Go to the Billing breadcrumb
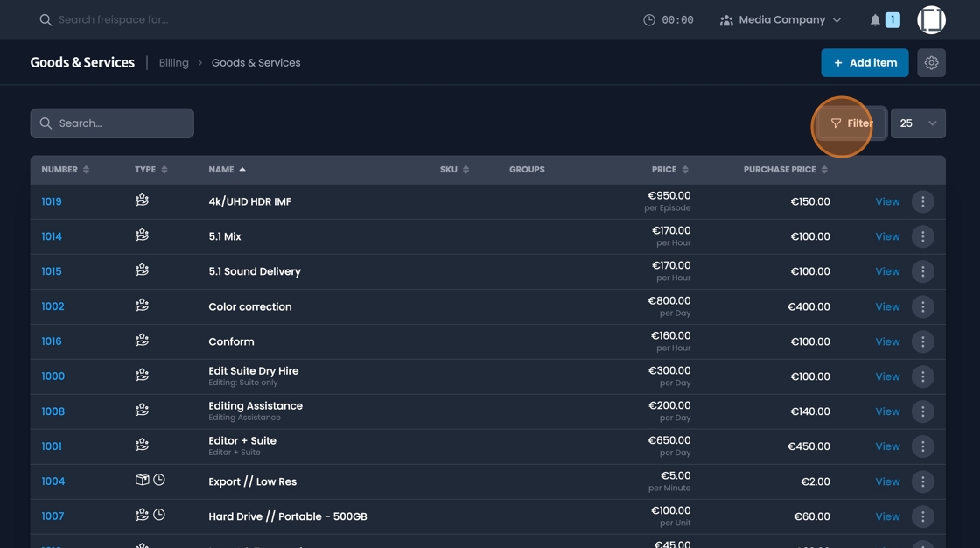 (173, 62)
